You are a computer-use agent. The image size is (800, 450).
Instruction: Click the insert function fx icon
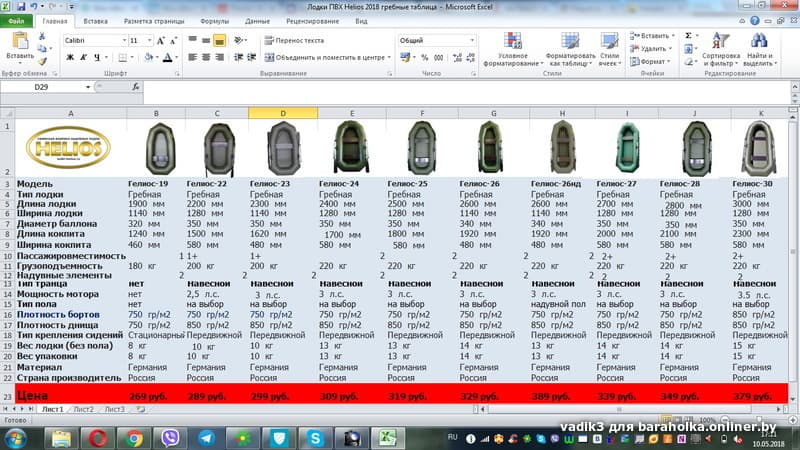136,87
